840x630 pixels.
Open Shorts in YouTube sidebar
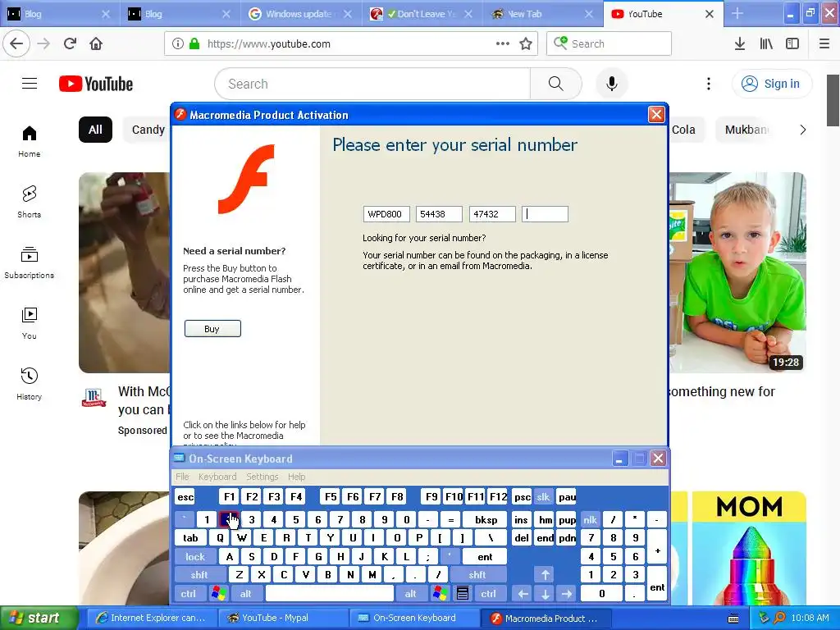[30, 202]
